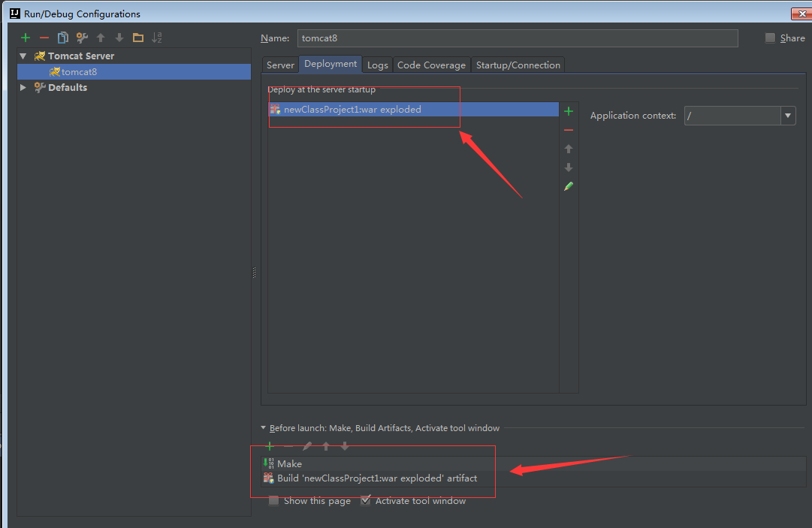The height and width of the screenshot is (528, 812).
Task: Select tomcat8 configuration in tree
Action: [134, 71]
